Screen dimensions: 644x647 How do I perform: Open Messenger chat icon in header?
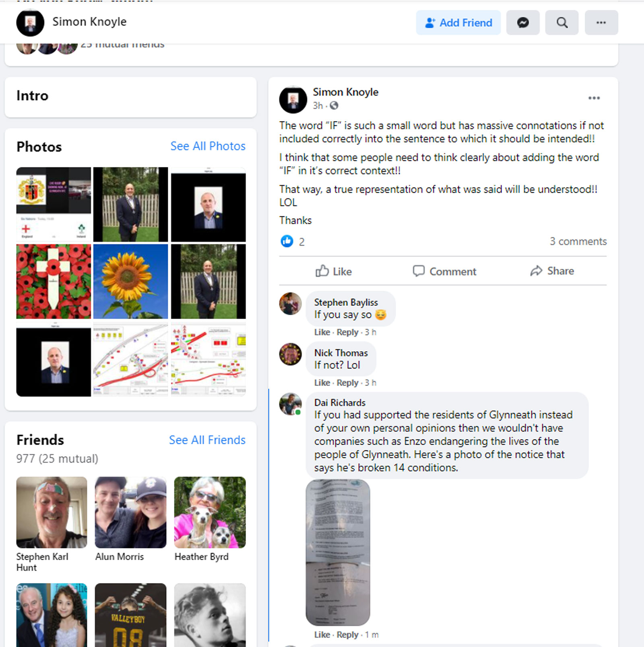tap(522, 23)
